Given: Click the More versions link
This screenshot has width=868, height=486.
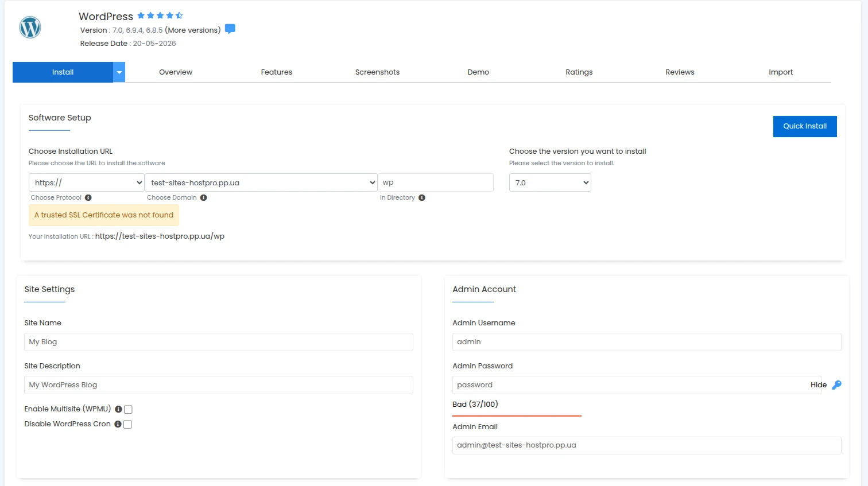Looking at the screenshot, I should click(x=193, y=30).
